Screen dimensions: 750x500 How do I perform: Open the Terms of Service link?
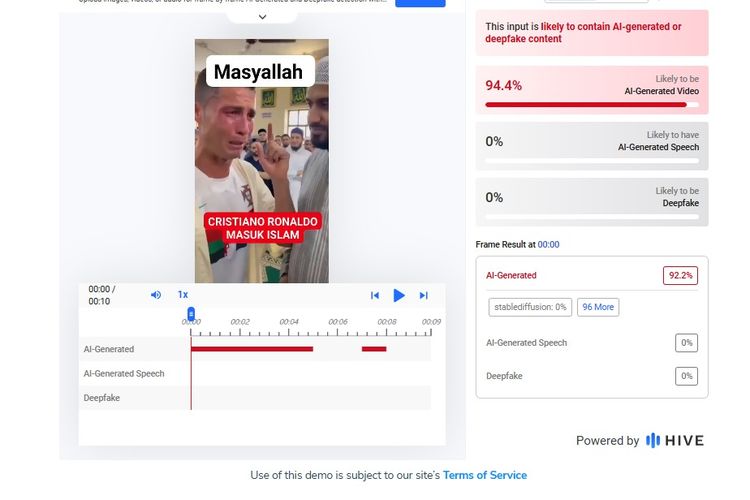click(x=485, y=475)
